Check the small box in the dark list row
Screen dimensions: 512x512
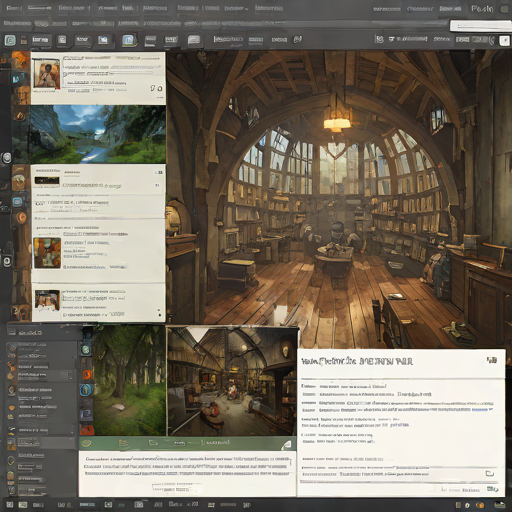(x=71, y=377)
